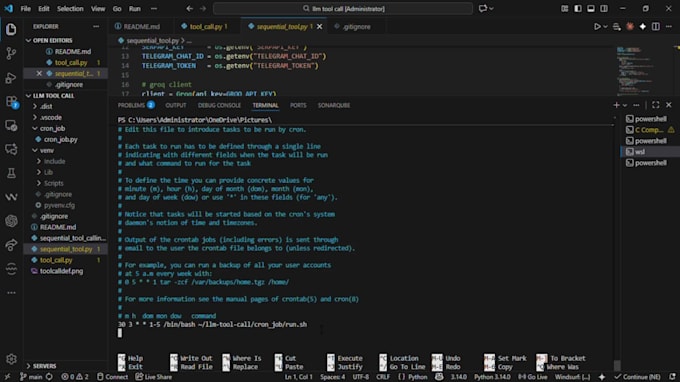Click Live Share in status bar
Viewport: 680px width, 382px height.
coord(154,377)
